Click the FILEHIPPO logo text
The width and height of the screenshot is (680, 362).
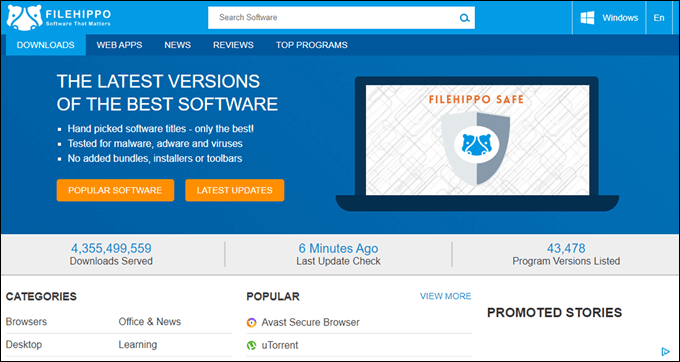click(x=78, y=13)
